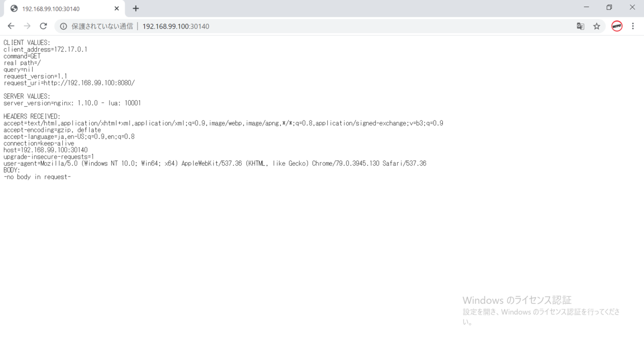
Task: Reload the page with refresh icon
Action: click(x=43, y=26)
